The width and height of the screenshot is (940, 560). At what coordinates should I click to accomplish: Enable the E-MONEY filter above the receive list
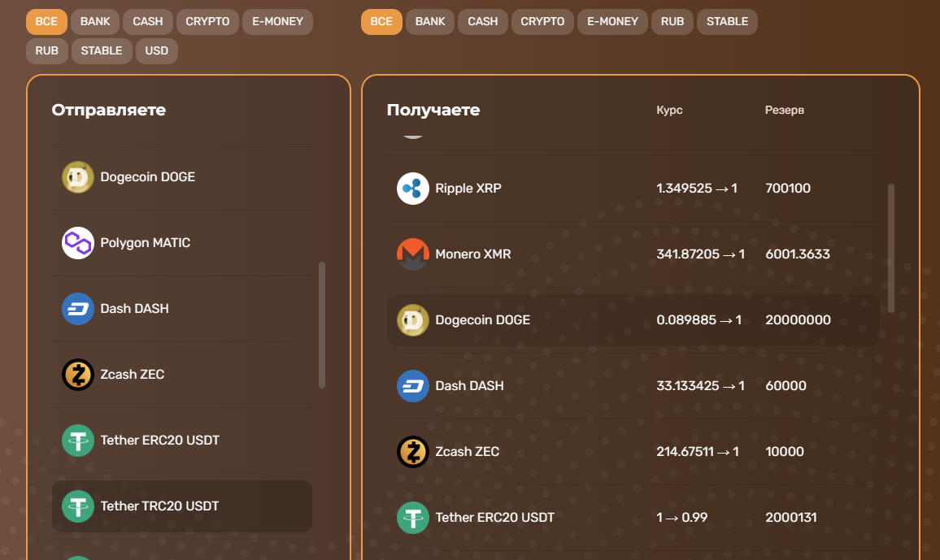[x=612, y=22]
